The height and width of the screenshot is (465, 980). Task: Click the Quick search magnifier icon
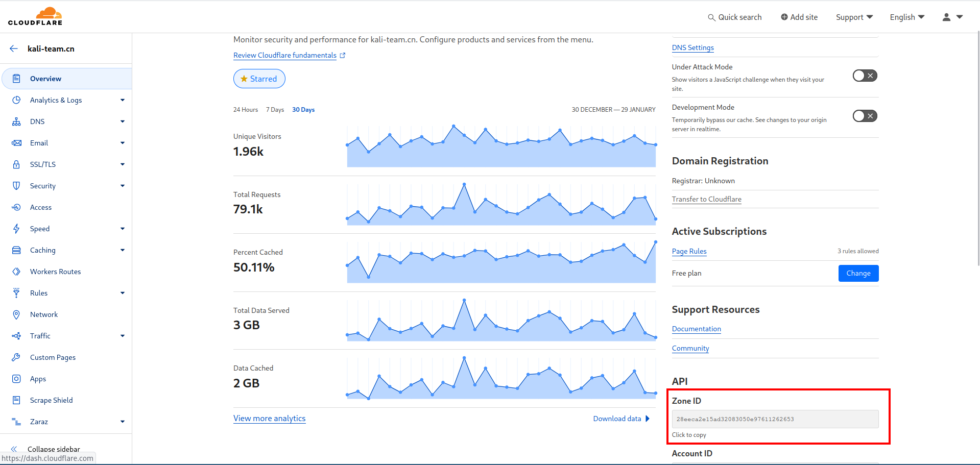(711, 17)
